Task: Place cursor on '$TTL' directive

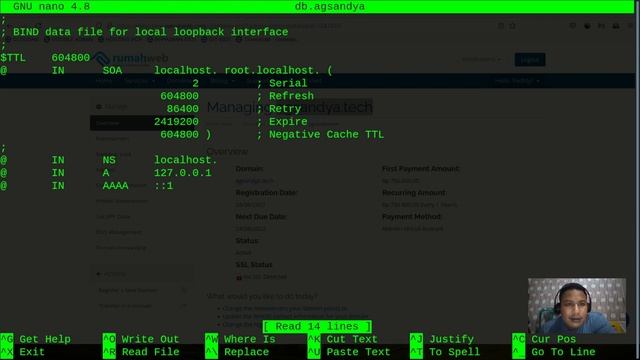Action: [13, 58]
